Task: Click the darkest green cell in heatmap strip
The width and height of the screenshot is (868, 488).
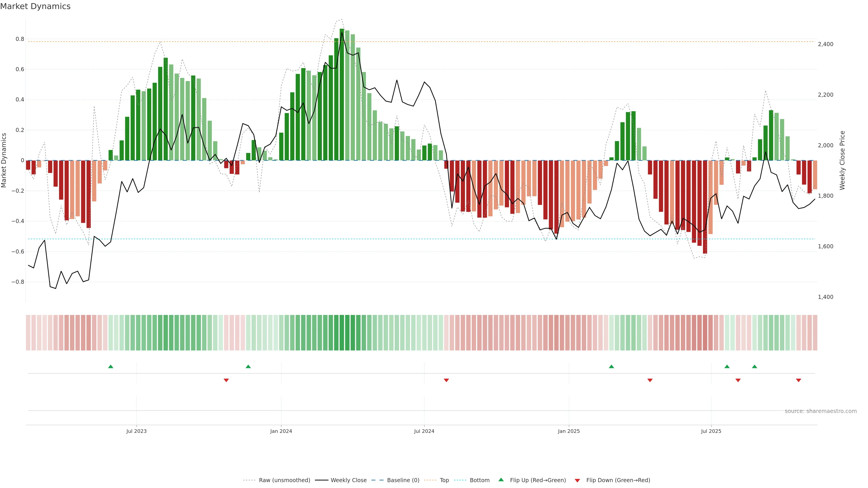Action: point(342,333)
